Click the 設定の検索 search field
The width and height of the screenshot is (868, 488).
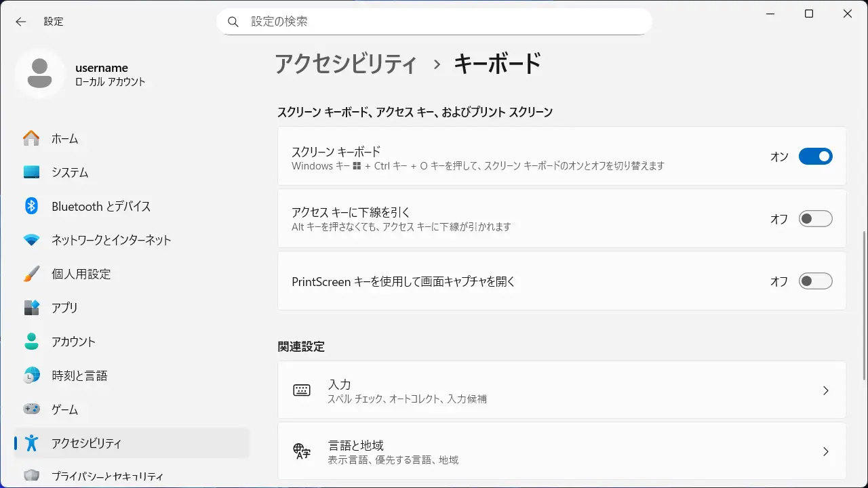(434, 22)
